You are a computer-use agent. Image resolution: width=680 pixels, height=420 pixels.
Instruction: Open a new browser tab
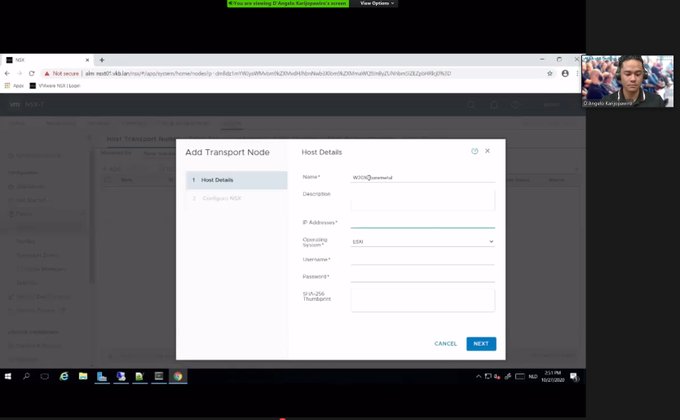101,60
